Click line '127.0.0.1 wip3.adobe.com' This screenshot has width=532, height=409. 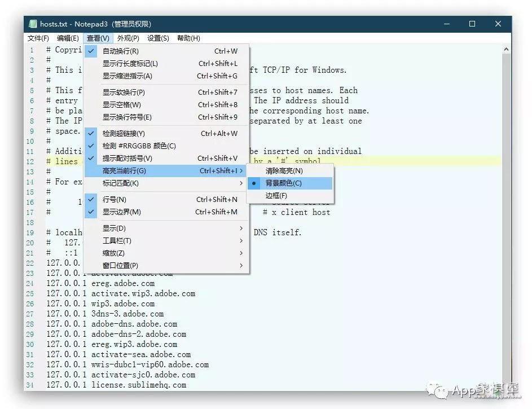click(x=100, y=304)
